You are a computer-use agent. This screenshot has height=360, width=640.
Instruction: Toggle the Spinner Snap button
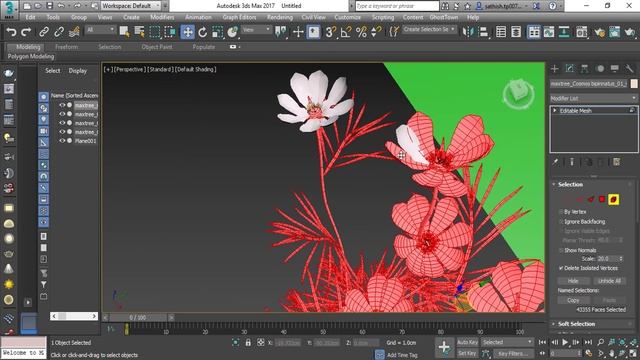tap(376, 32)
